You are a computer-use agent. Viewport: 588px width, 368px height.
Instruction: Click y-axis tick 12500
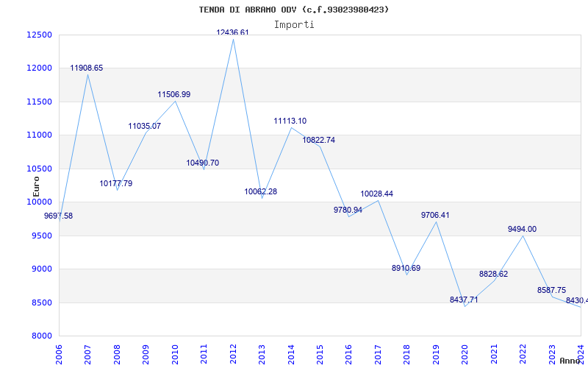(x=39, y=35)
